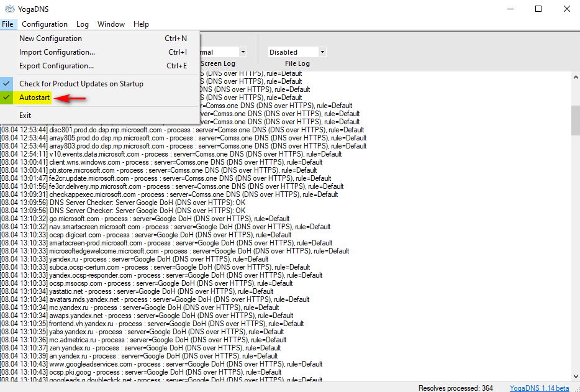Expand the File Log Disabled dropdown
580x392 pixels.
pos(322,52)
